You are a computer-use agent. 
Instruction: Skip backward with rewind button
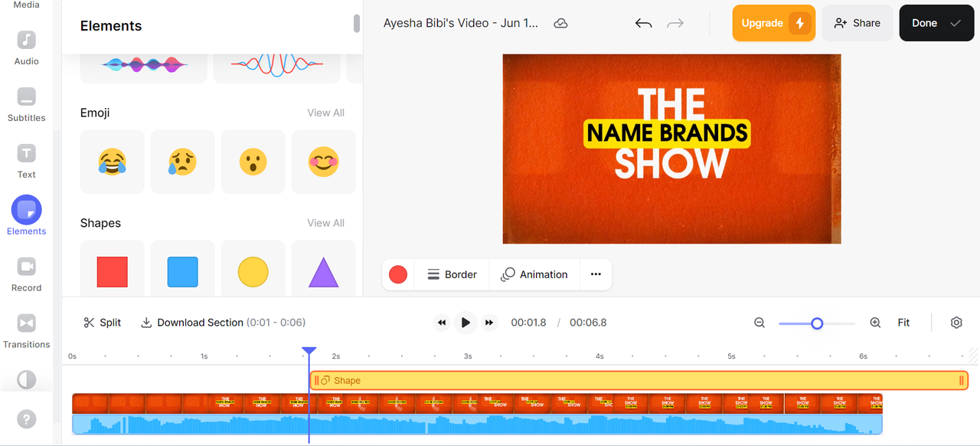pyautogui.click(x=442, y=323)
